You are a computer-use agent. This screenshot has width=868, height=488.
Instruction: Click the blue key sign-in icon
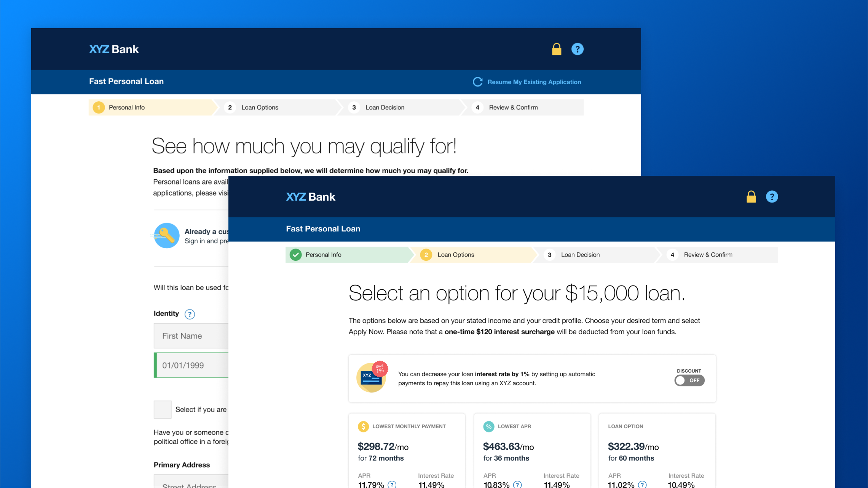166,236
